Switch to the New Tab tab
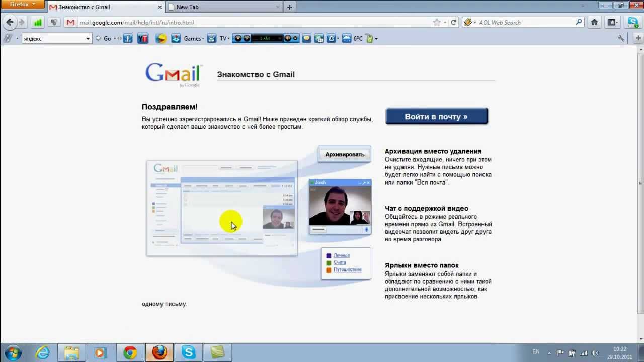The height and width of the screenshot is (362, 644). (x=224, y=7)
